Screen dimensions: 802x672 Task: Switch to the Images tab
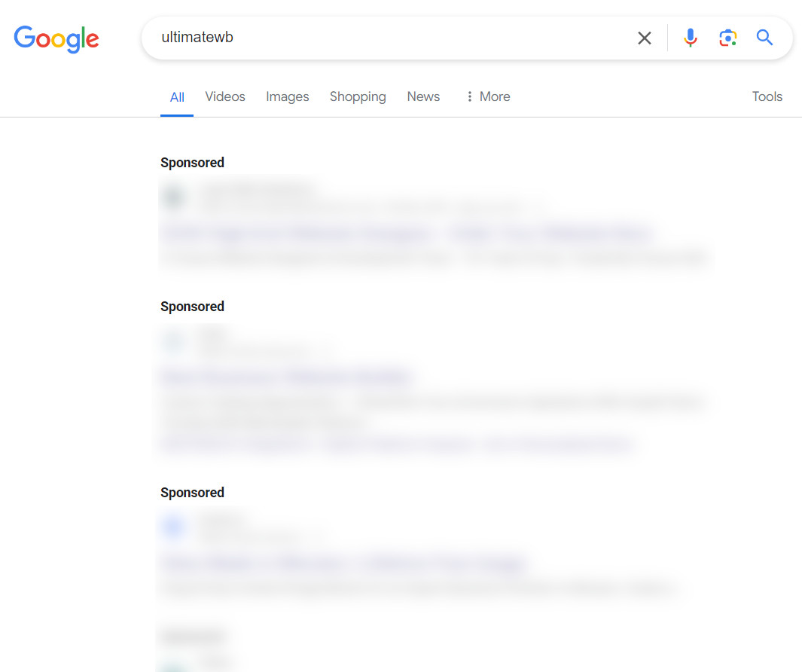[288, 96]
